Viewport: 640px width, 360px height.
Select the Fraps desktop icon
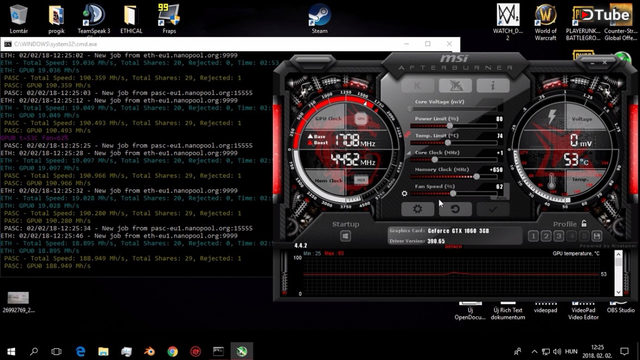click(x=169, y=19)
